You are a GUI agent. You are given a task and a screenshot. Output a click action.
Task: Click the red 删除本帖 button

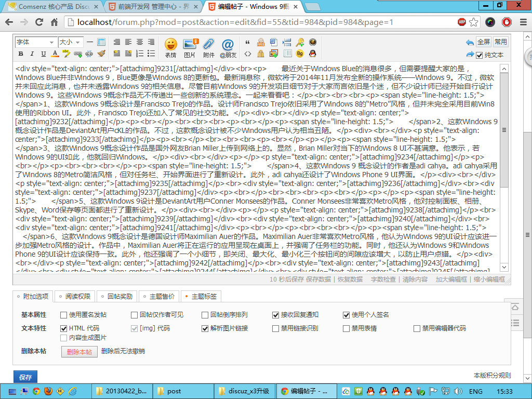[79, 352]
